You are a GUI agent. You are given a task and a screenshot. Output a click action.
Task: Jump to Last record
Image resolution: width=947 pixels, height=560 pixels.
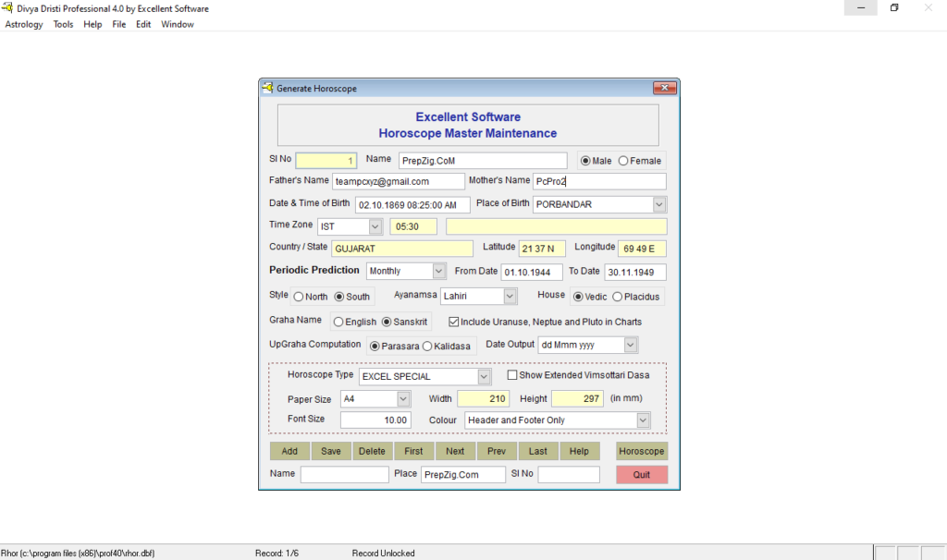click(538, 451)
